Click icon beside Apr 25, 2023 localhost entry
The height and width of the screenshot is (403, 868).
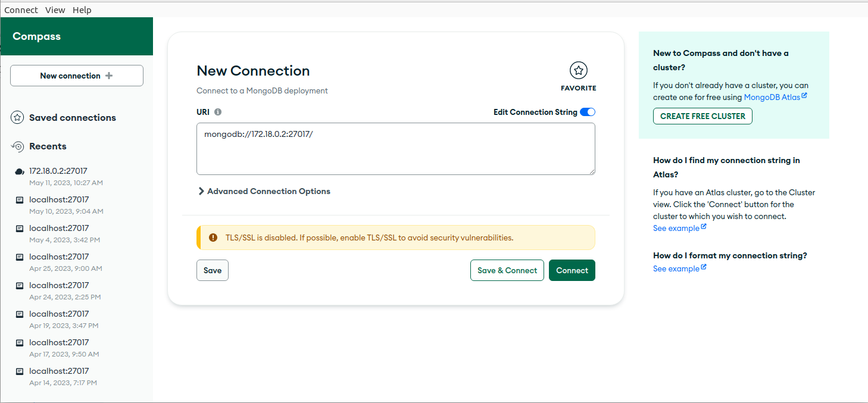(20, 257)
